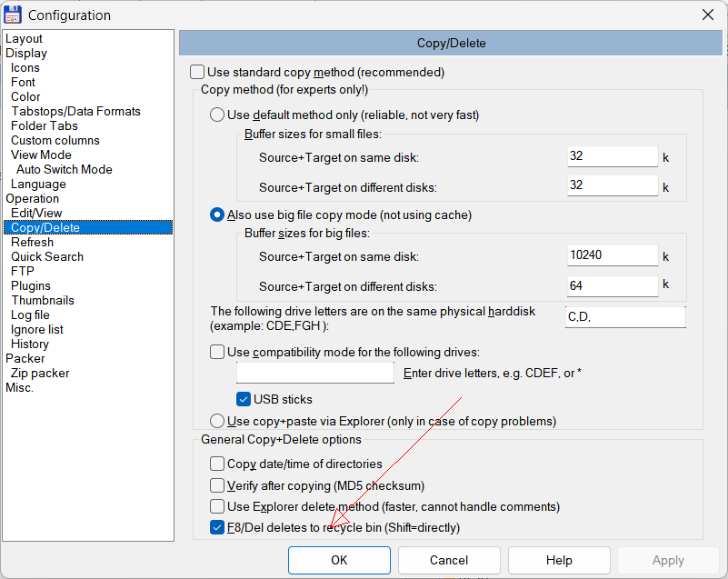Open Refresh settings

(x=32, y=242)
